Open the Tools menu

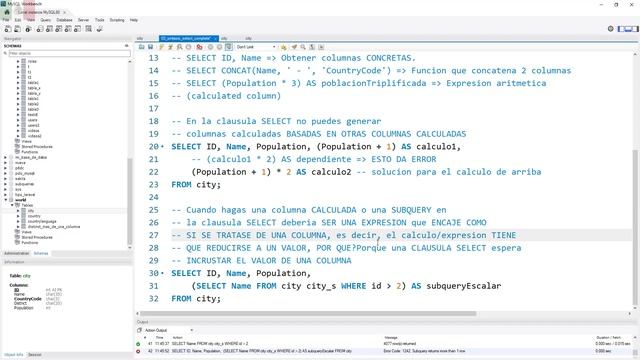tap(100, 20)
